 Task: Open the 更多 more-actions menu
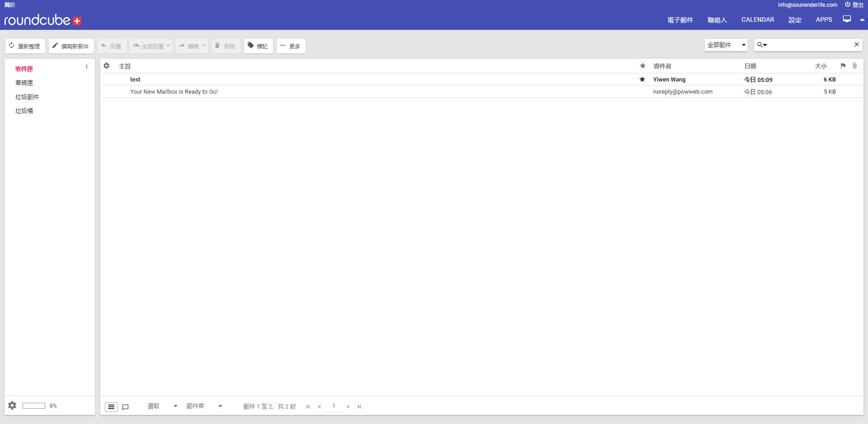click(291, 46)
